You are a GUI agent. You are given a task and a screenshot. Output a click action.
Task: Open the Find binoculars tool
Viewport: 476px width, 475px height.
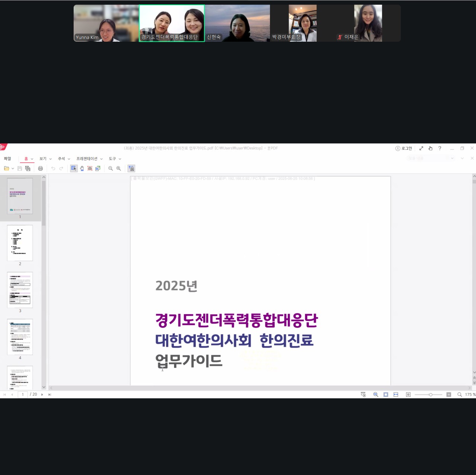pyautogui.click(x=131, y=169)
